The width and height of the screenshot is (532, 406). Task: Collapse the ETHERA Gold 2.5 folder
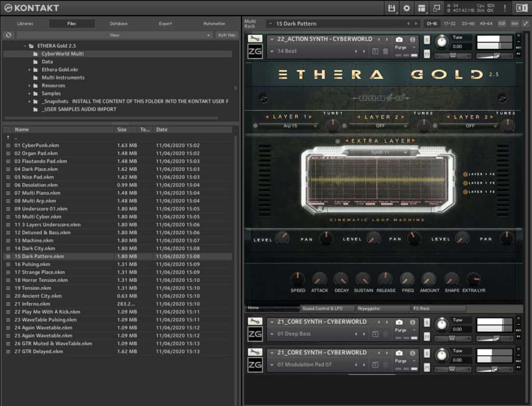[25, 46]
